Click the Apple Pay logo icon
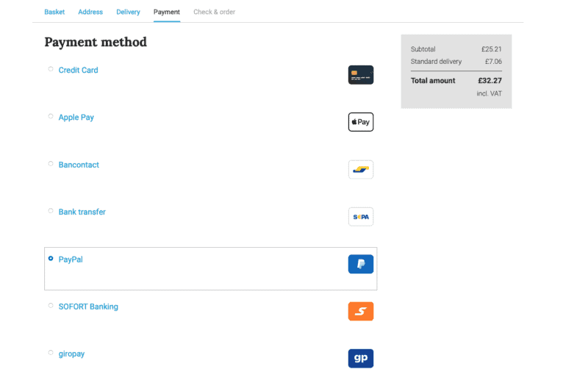 361,122
